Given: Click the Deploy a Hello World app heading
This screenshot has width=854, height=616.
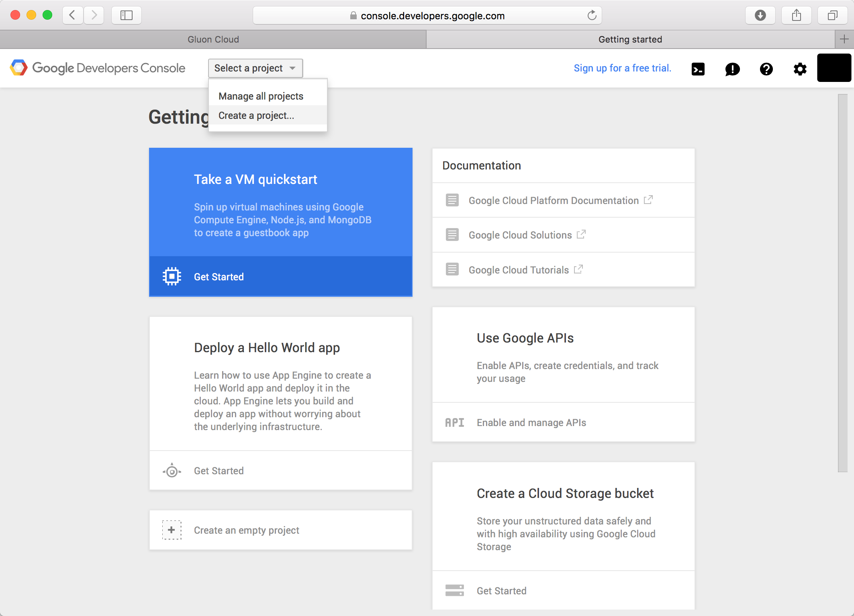Looking at the screenshot, I should click(267, 347).
